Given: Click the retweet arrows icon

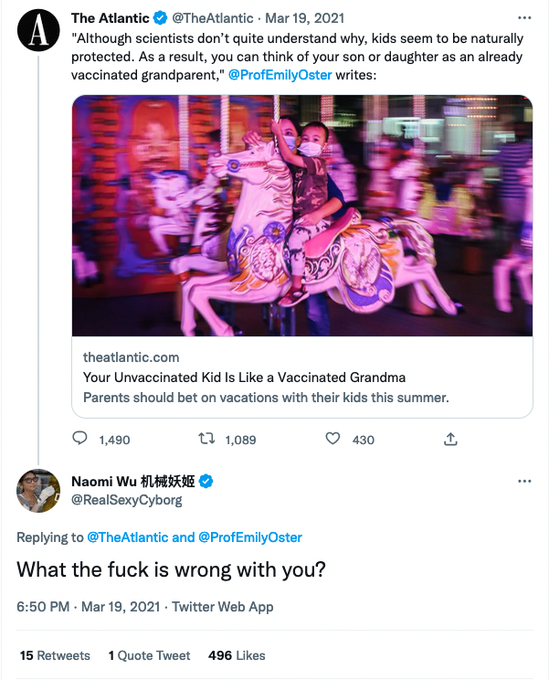Looking at the screenshot, I should pos(206,439).
